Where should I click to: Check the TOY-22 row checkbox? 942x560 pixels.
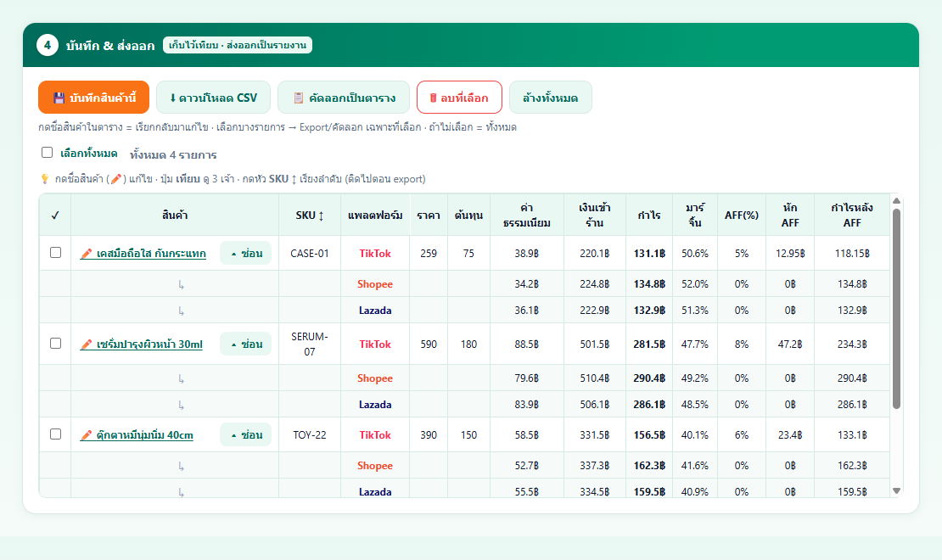click(55, 434)
